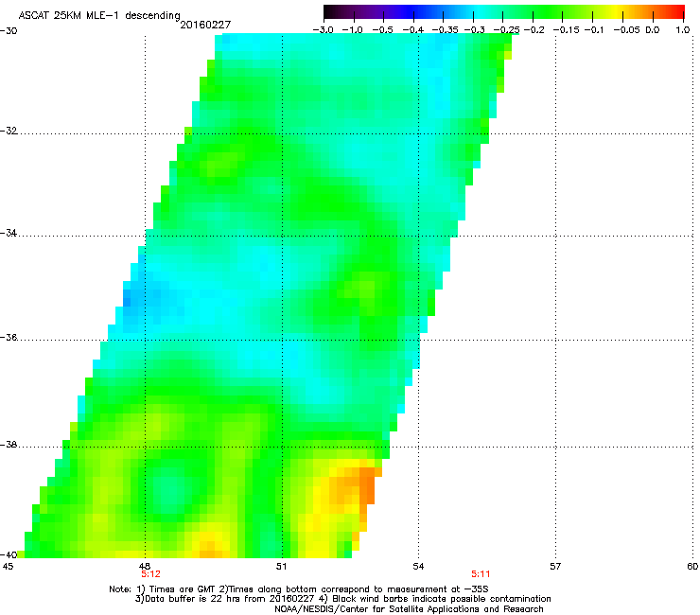Image resolution: width=700 pixels, height=615 pixels.
Task: Click the "ASCAT 25KM MLE-1 descending" plot title
Action: coord(99,15)
